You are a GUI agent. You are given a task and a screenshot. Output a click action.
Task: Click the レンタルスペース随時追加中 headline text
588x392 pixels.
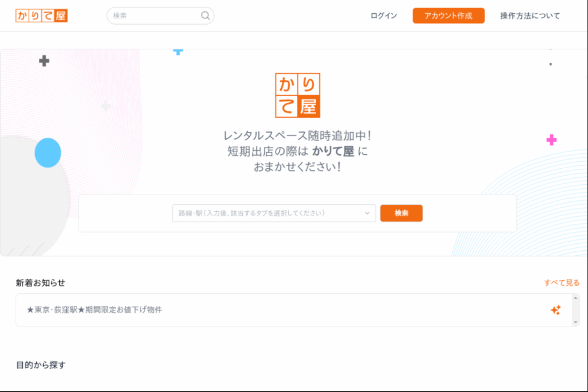[x=297, y=135]
